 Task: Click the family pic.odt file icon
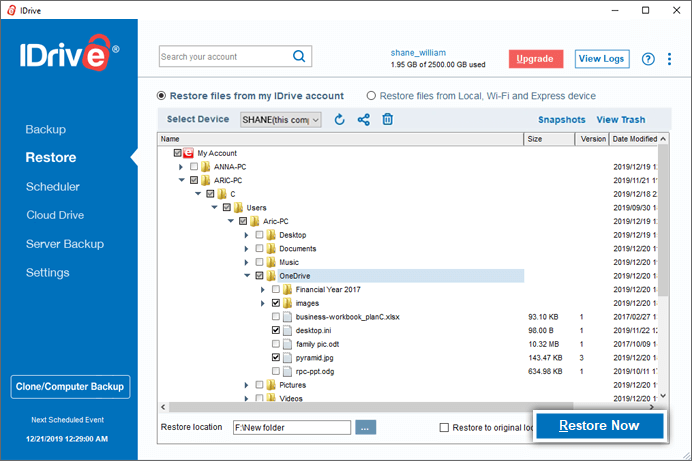tap(287, 345)
